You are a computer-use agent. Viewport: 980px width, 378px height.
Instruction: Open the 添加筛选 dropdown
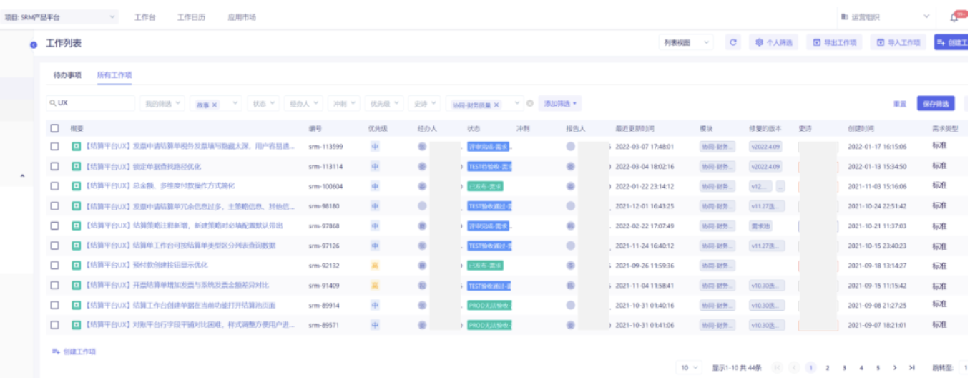click(559, 104)
